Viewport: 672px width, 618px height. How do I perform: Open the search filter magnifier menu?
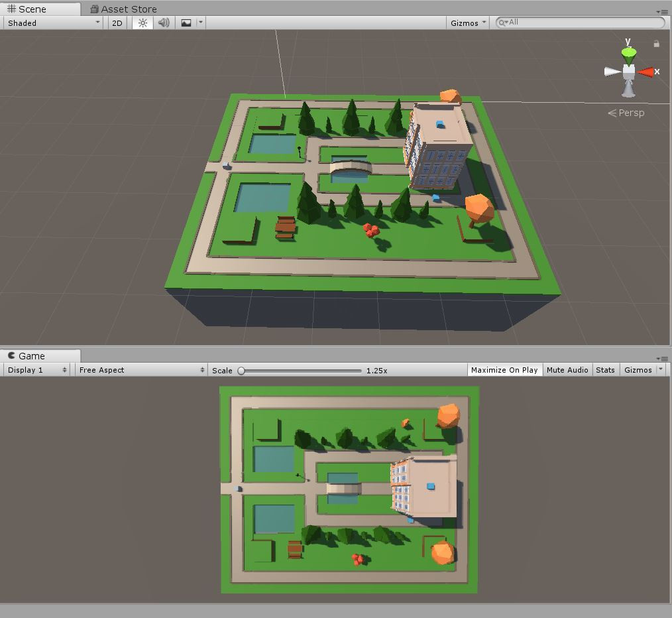click(502, 23)
